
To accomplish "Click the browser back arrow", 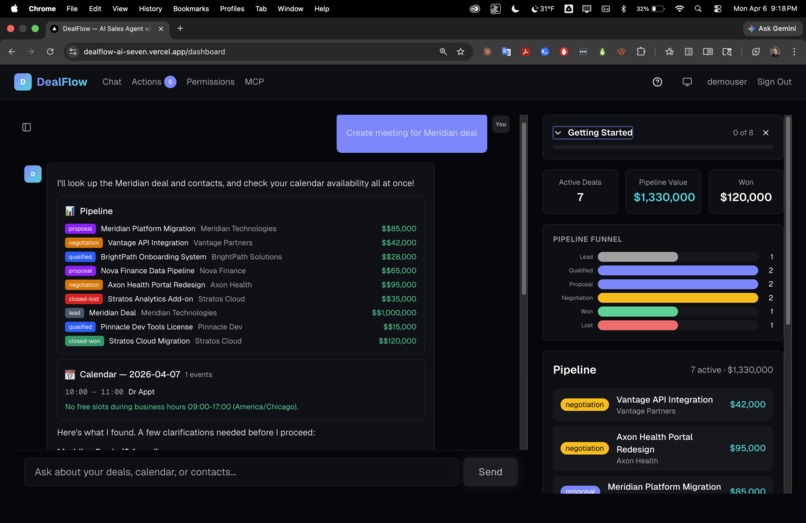I will click(12, 51).
